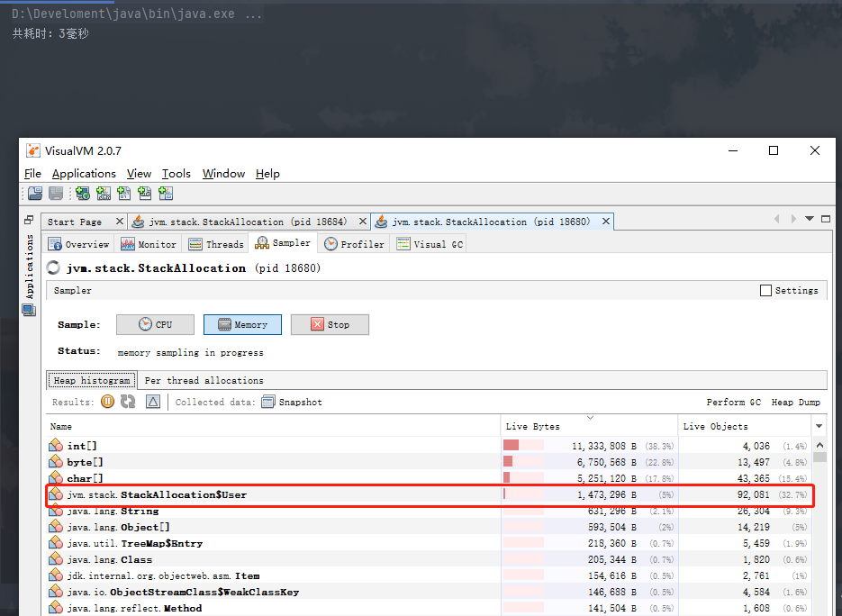Viewport: 842px width, 616px height.
Task: Click the last Add Application Snapshot toolbar icon
Action: (166, 194)
